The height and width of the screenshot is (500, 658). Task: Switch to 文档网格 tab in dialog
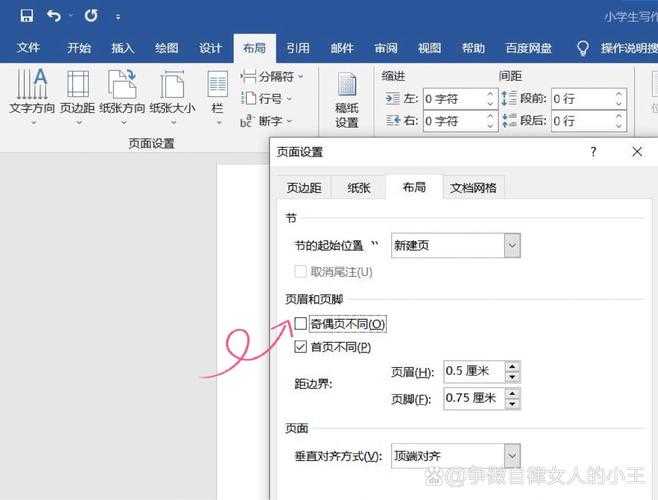[473, 188]
